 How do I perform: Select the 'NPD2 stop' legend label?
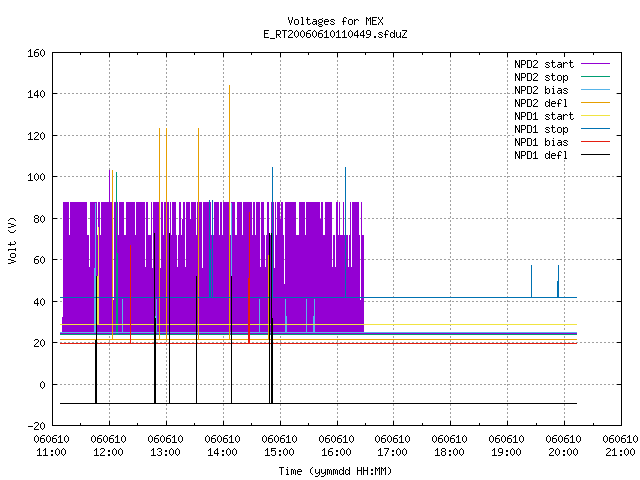point(541,77)
